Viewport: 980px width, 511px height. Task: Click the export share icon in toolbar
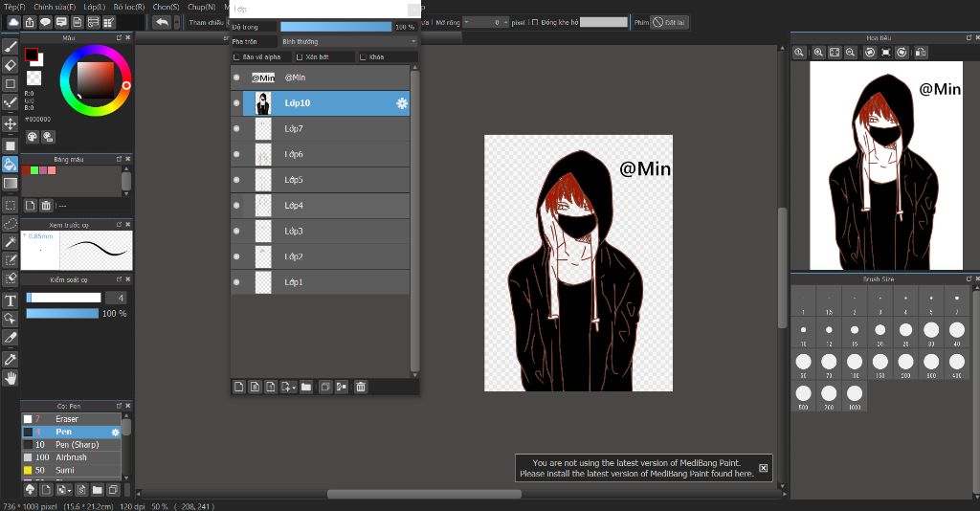pyautogui.click(x=30, y=23)
